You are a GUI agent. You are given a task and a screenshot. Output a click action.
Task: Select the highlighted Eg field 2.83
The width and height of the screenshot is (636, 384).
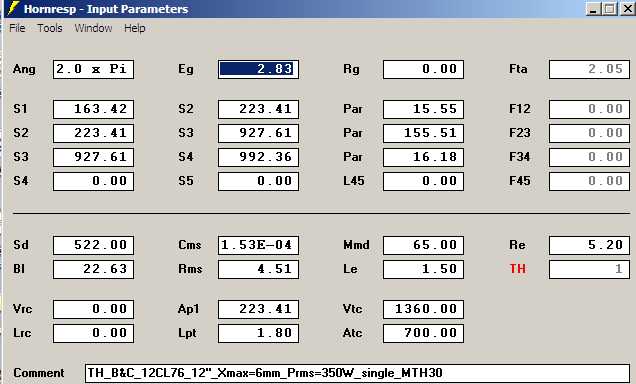point(258,69)
